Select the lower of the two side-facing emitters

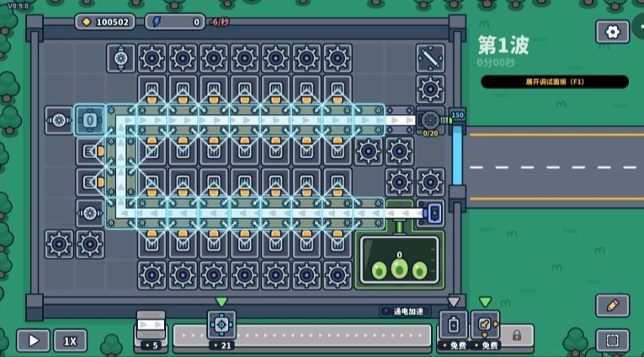[x=90, y=182]
